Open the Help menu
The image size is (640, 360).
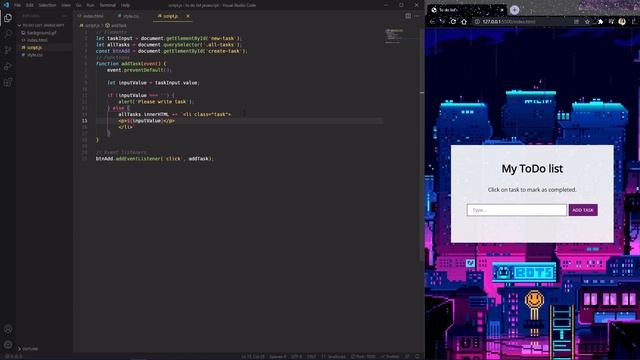[x=125, y=5]
